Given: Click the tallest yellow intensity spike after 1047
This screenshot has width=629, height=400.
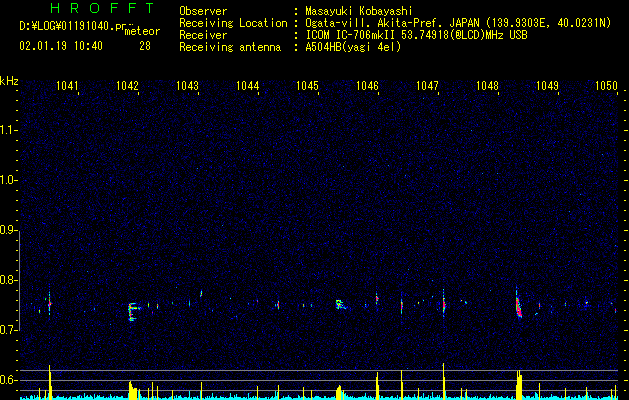Looking at the screenshot, I should 443,381.
